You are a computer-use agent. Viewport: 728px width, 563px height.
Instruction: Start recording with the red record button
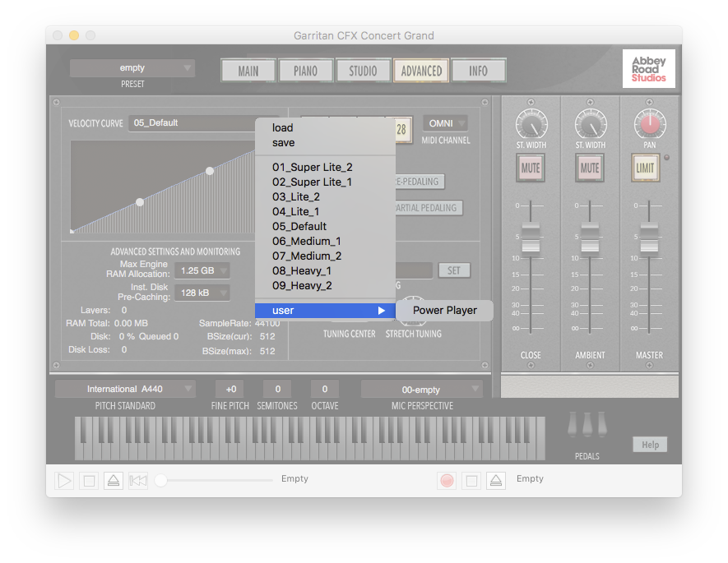tap(447, 481)
